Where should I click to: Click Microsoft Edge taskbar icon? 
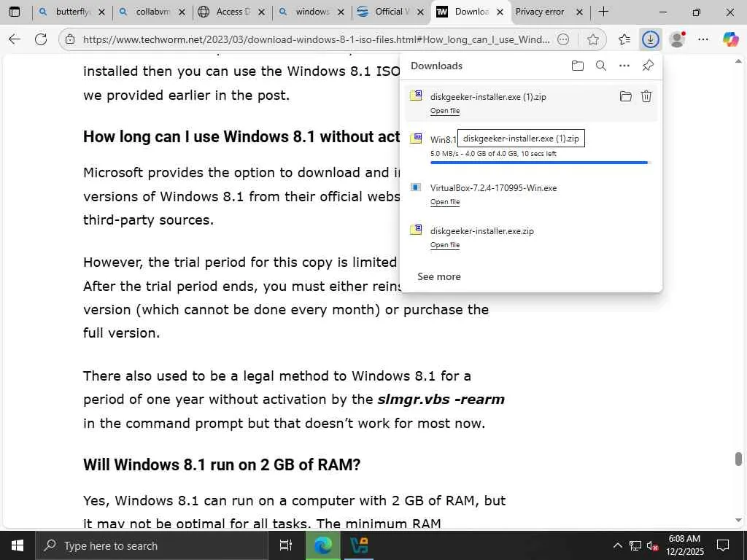click(x=322, y=545)
